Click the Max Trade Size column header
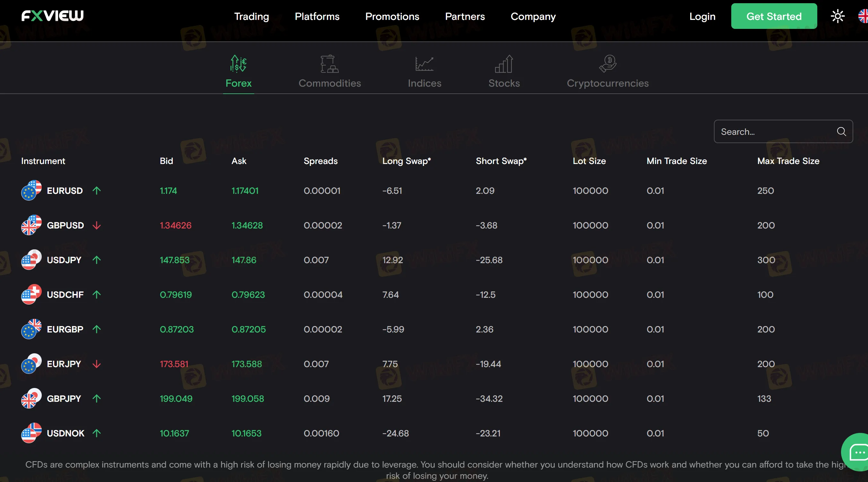This screenshot has width=868, height=482. (x=788, y=161)
